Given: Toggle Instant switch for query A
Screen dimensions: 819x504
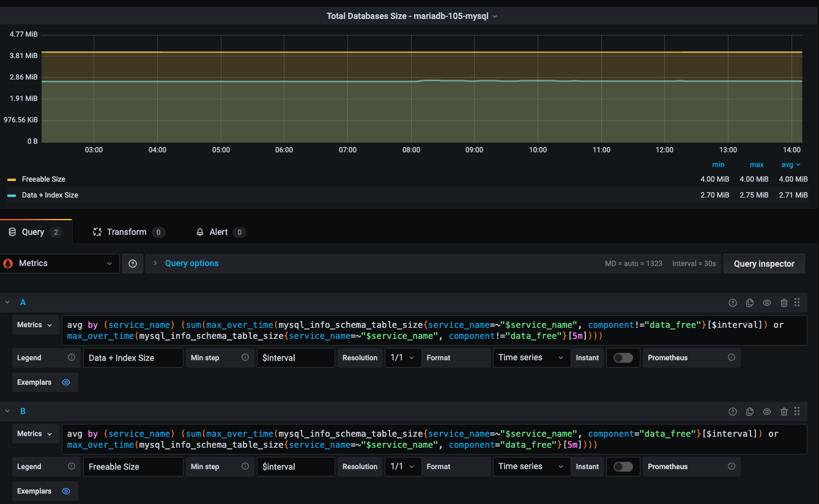Looking at the screenshot, I should 623,358.
